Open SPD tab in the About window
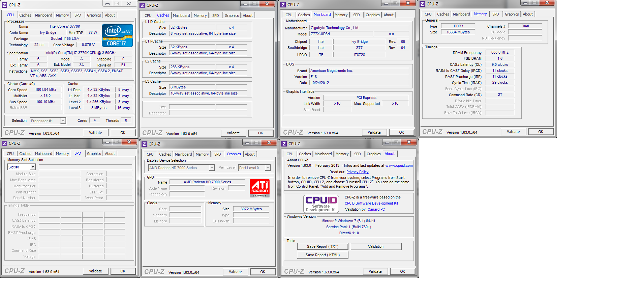This screenshot has height=294, width=644. [x=357, y=154]
